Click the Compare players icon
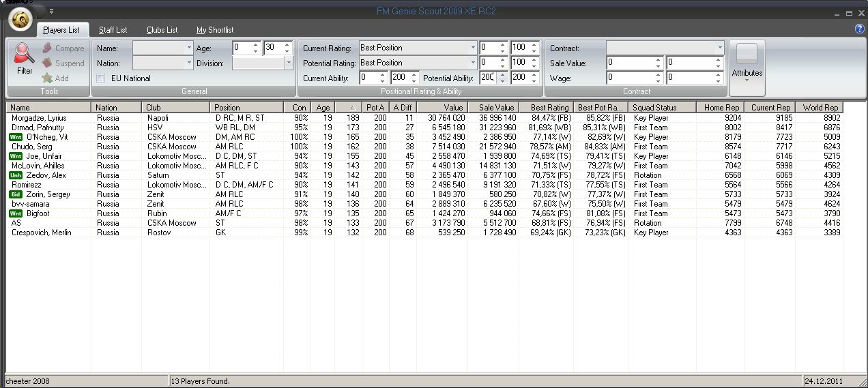Screen dimensions: 868x388 (x=47, y=48)
